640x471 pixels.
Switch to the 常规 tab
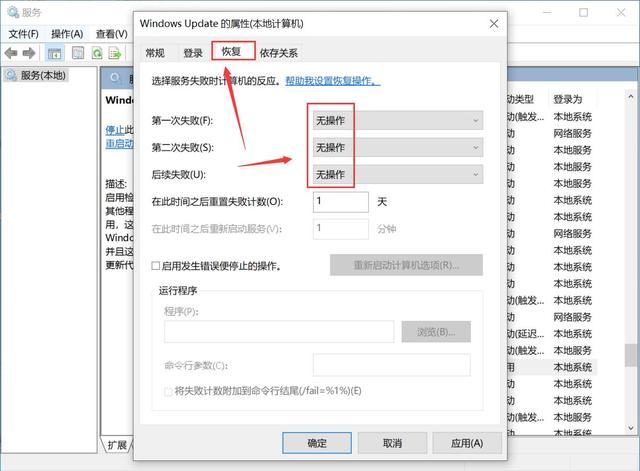click(x=155, y=53)
